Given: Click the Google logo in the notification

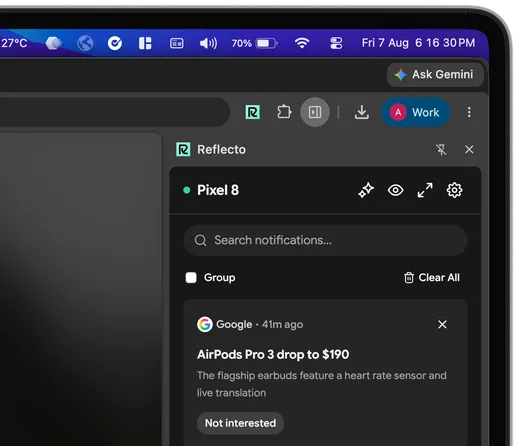Looking at the screenshot, I should [x=205, y=324].
